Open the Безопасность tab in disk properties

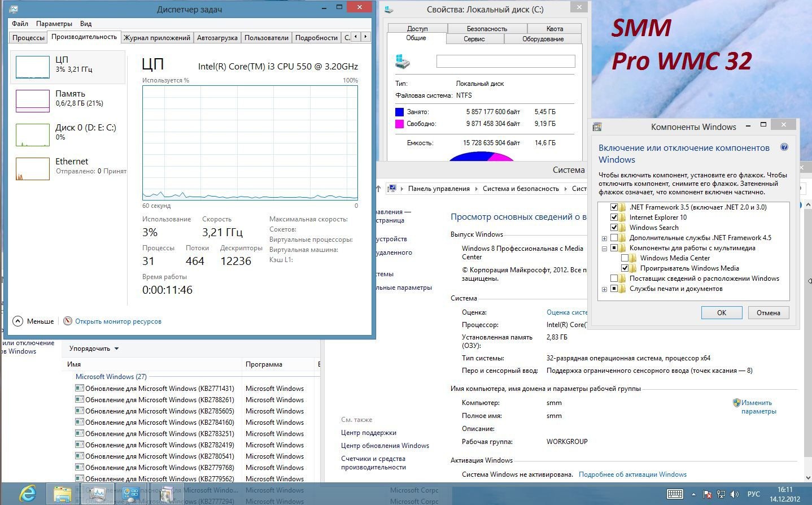tap(487, 28)
